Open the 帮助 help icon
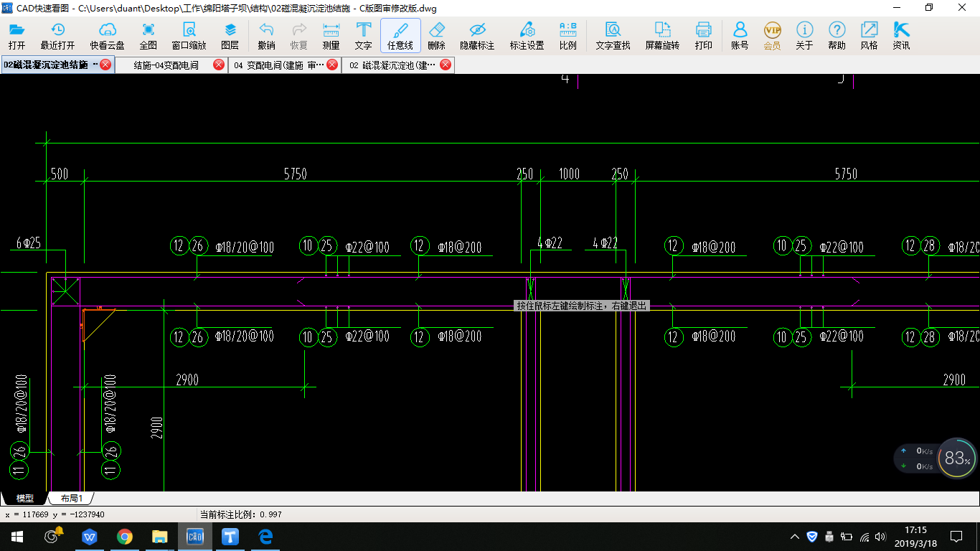Image resolution: width=980 pixels, height=551 pixels. pyautogui.click(x=837, y=35)
